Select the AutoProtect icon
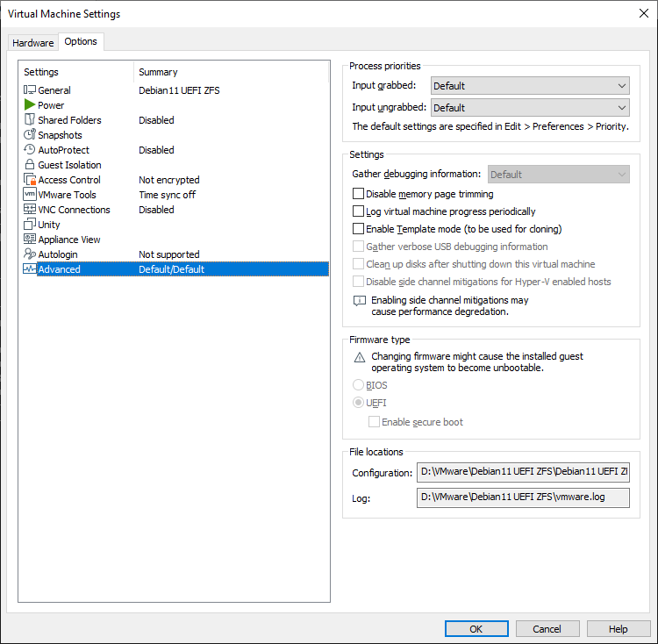Screen dimensions: 658x644 (29, 149)
